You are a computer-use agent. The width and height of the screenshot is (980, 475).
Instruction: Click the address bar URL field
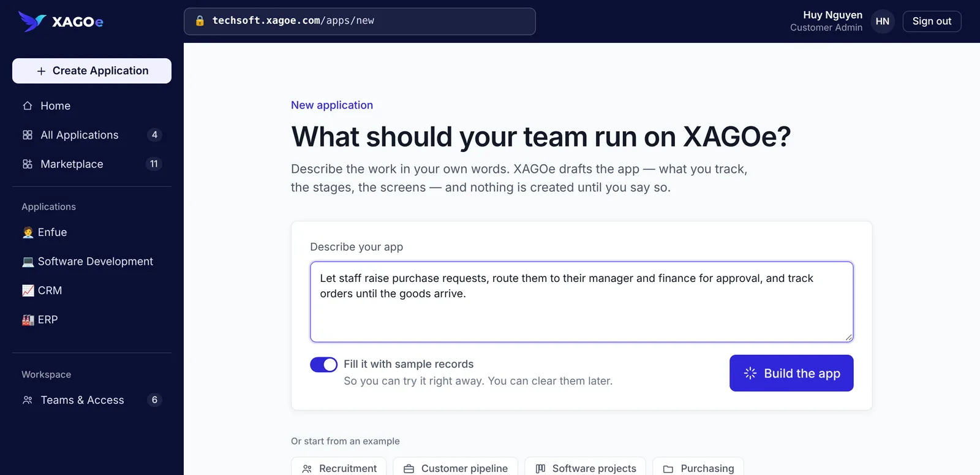pos(360,21)
